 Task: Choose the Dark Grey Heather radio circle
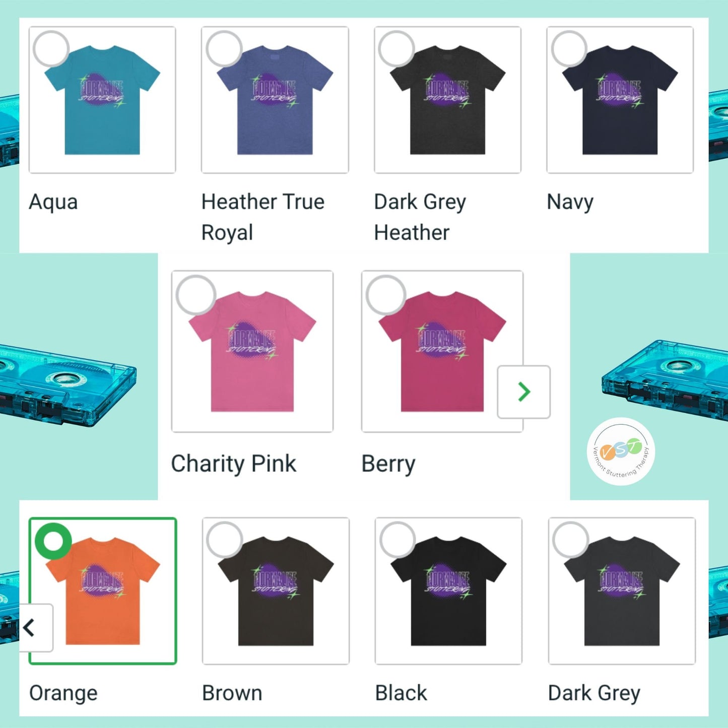point(396,49)
